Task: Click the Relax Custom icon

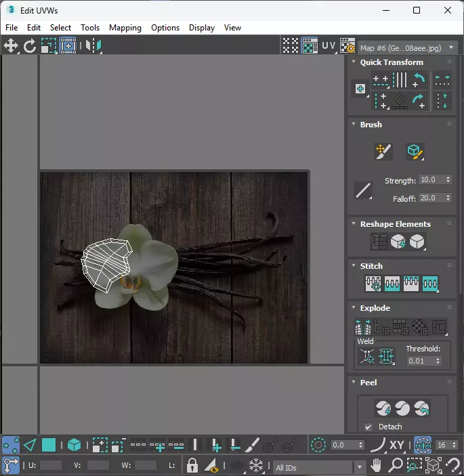Action: [x=417, y=242]
